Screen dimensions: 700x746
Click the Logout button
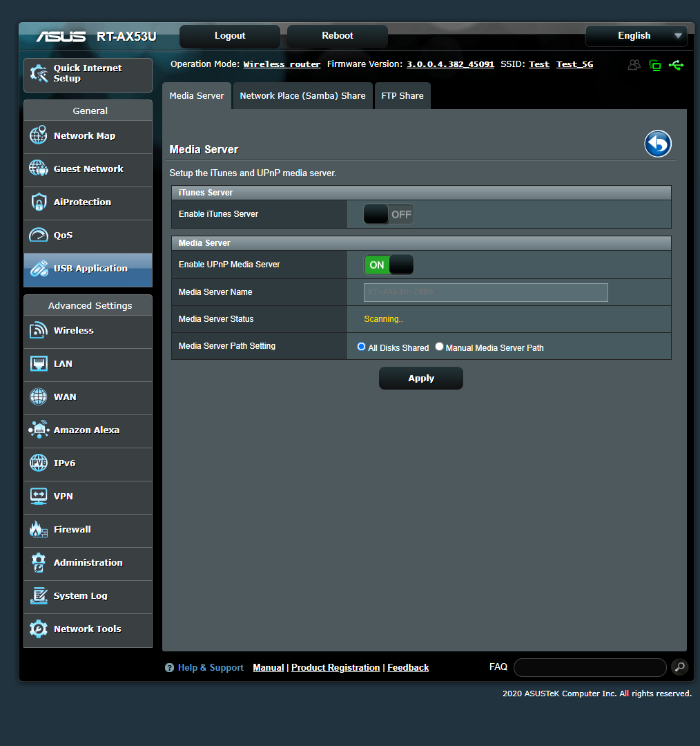[x=230, y=36]
